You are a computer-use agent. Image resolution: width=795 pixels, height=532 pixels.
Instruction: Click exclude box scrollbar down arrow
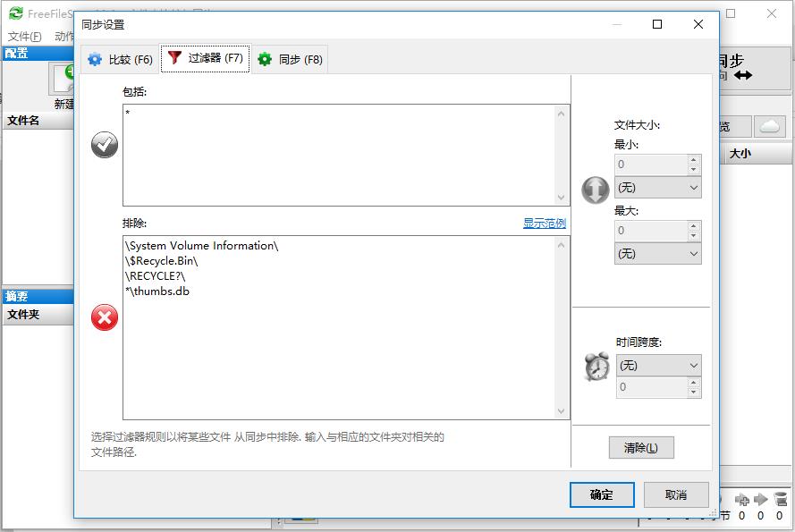coord(561,410)
